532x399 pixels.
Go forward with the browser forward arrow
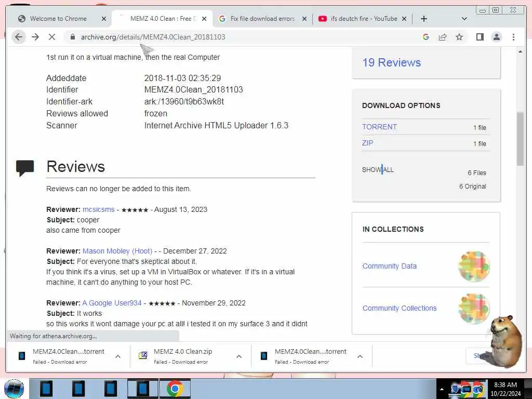pos(35,37)
